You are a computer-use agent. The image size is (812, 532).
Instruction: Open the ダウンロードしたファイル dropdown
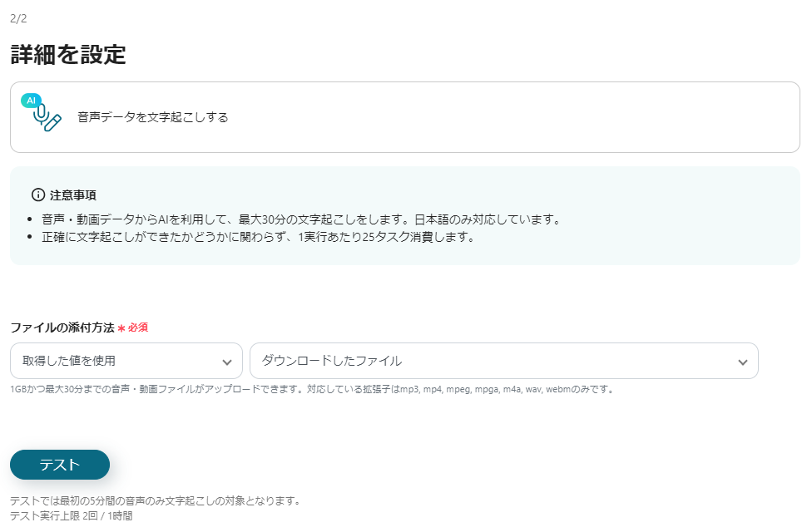[x=503, y=361]
